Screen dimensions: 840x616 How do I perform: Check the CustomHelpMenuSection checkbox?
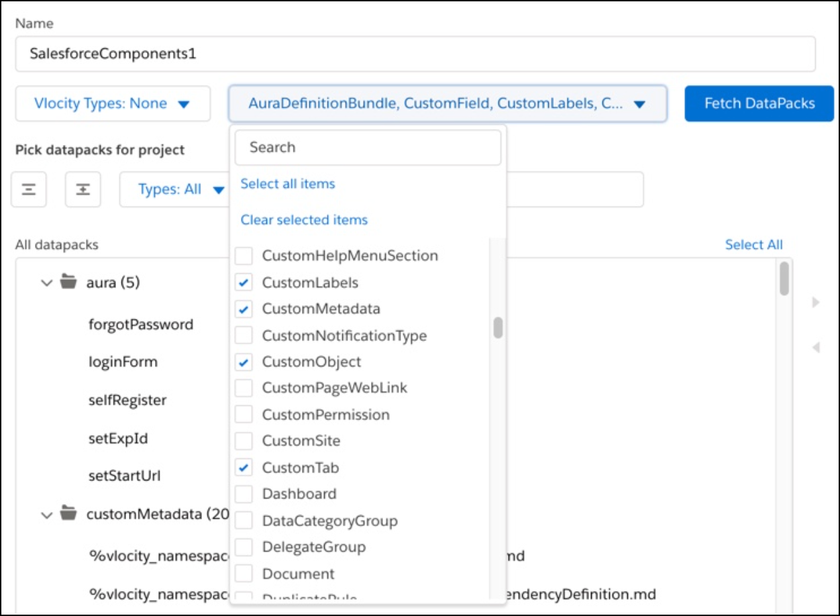pos(244,256)
